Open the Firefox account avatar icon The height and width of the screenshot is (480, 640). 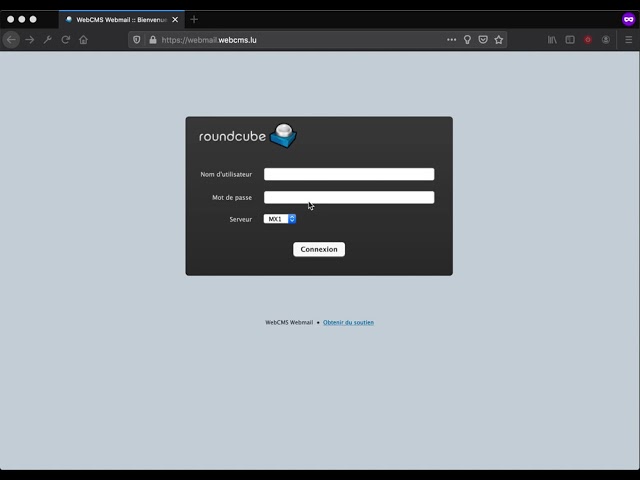[606, 40]
